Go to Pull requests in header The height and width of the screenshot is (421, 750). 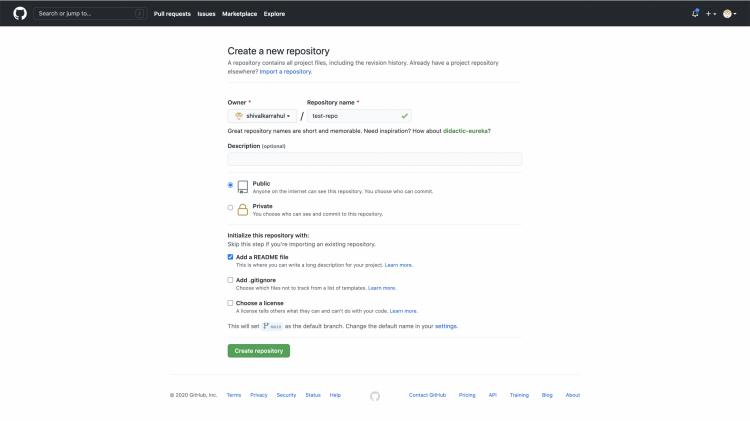[x=172, y=14]
